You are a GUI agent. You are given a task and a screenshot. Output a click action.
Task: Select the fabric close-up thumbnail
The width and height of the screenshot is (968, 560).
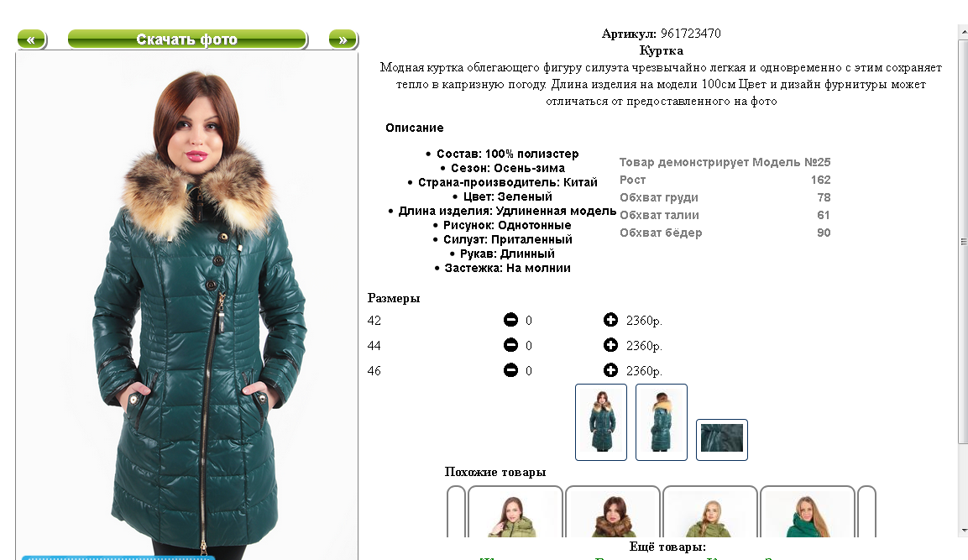pos(722,440)
